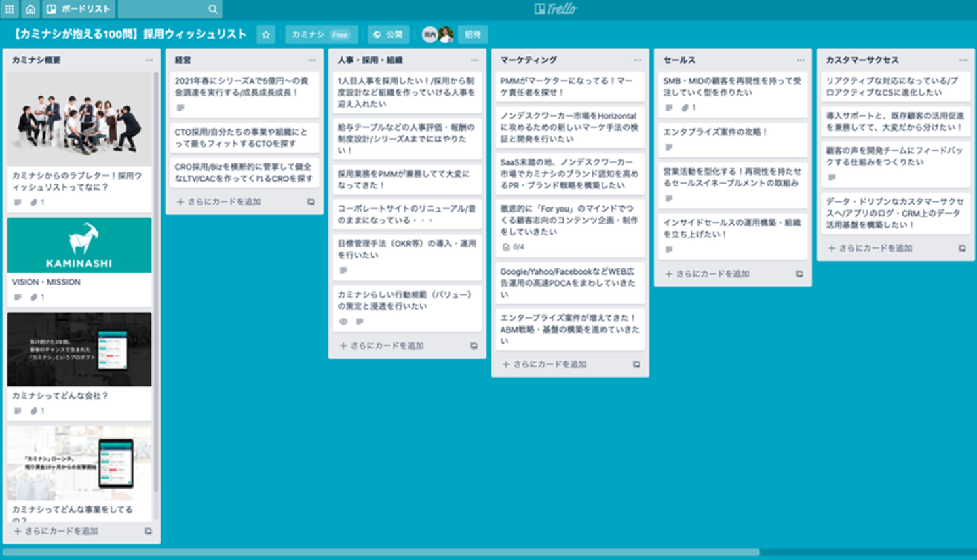This screenshot has height=560, width=977.
Task: Open the CTO採用 card
Action: point(244,138)
